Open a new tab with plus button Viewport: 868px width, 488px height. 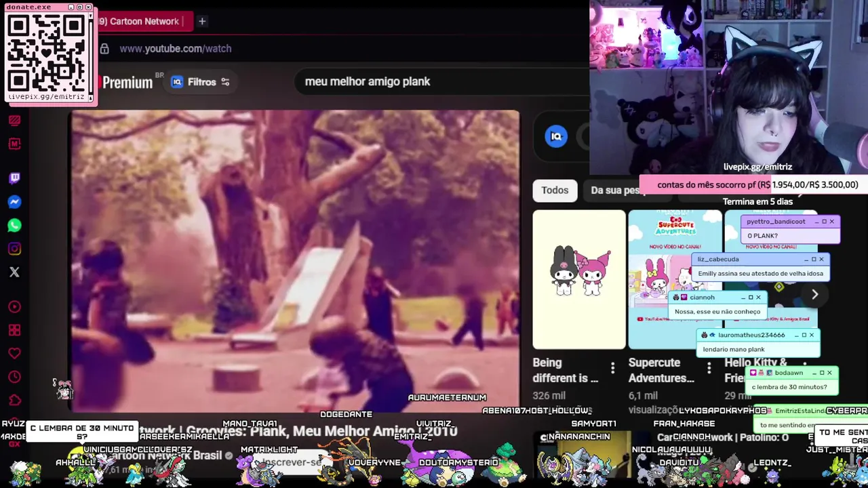click(x=202, y=21)
